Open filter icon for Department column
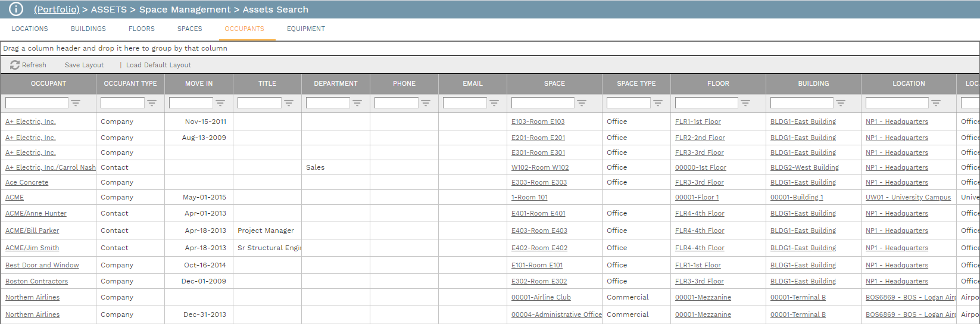Viewport: 980px width, 324px height. [357, 103]
